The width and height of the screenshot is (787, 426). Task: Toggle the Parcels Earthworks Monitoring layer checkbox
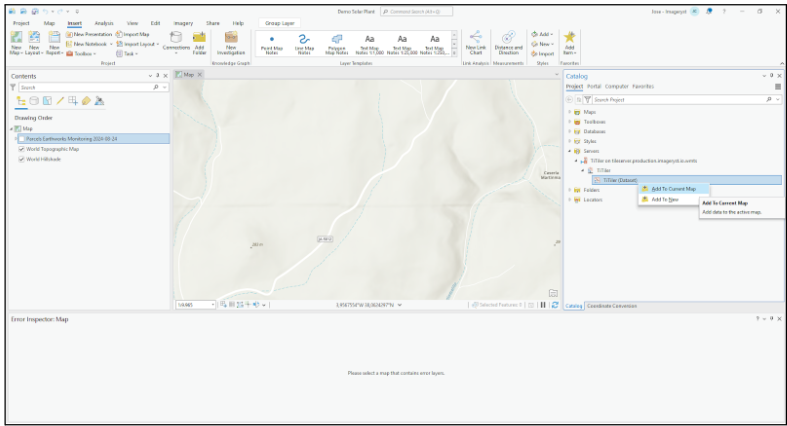[x=22, y=139]
